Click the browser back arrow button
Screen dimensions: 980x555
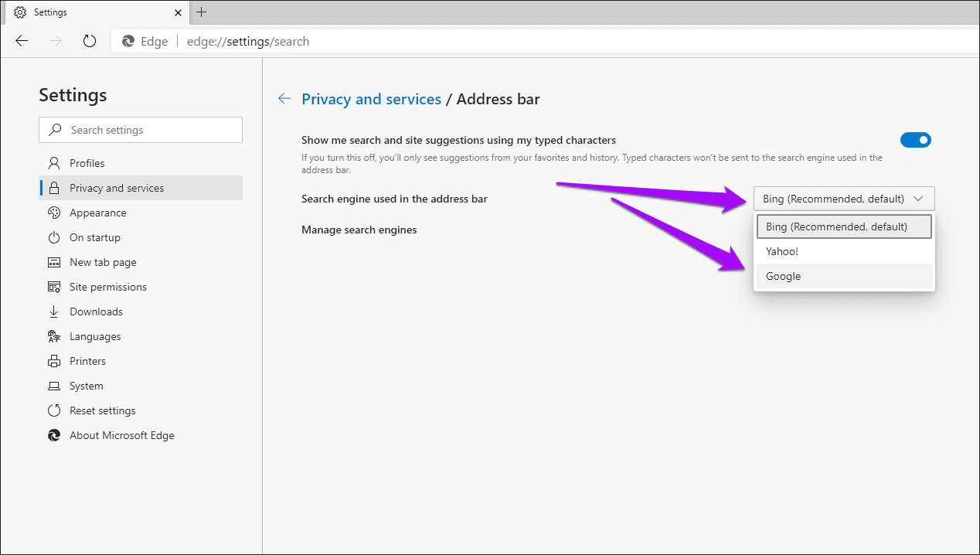[22, 41]
